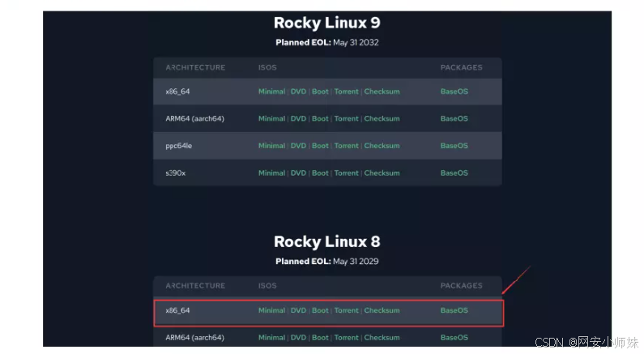Viewport: 644px width, 354px height.
Task: Open BaseOS packages for Rocky 9 s390x
Action: [454, 173]
